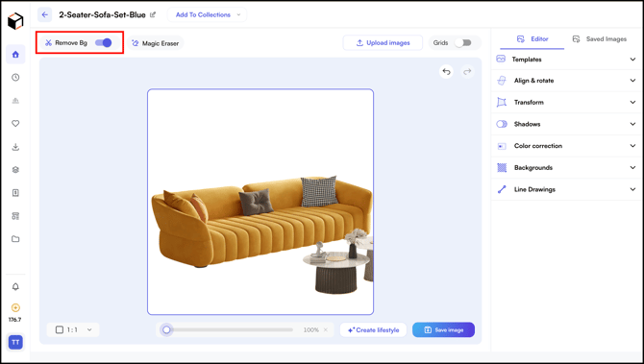Switch to the Saved Images tab
The image size is (644, 364).
click(600, 39)
